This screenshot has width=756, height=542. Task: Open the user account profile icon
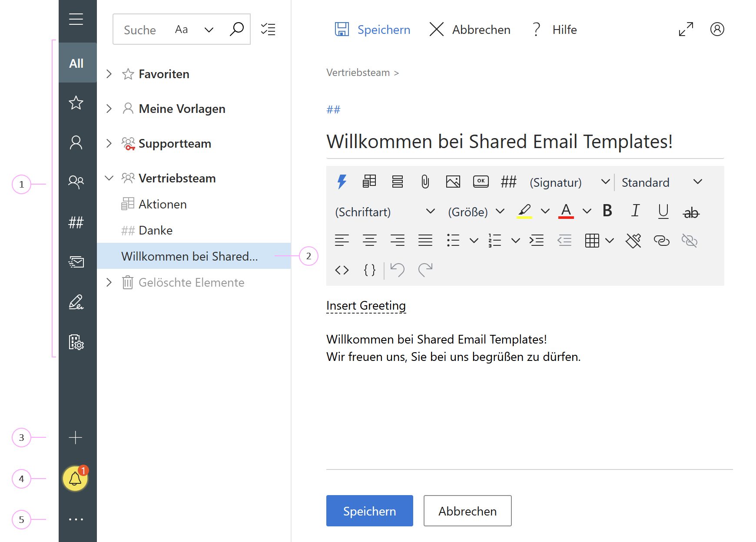coord(717,29)
